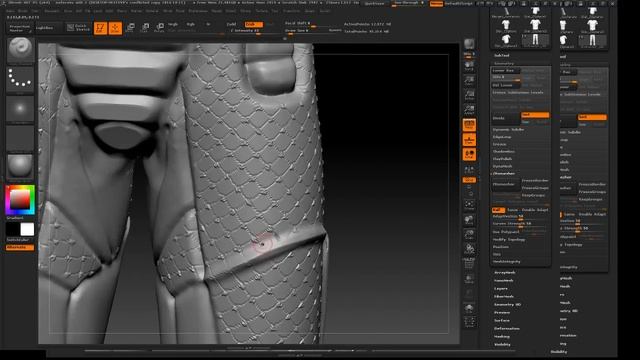This screenshot has height=360, width=640.
Task: Click the Frame icon on right shelf
Action: 469,205
